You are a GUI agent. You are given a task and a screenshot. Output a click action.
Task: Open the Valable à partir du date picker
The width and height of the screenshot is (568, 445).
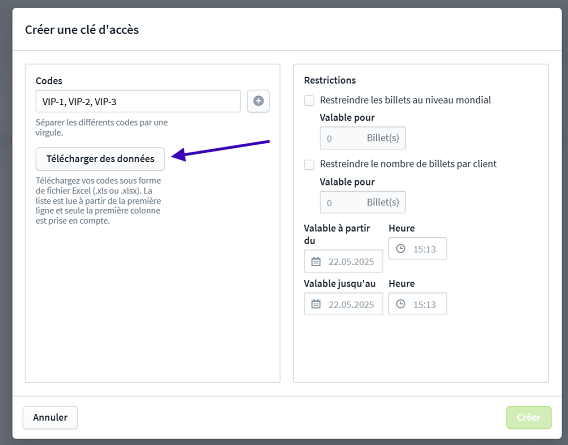pyautogui.click(x=343, y=261)
